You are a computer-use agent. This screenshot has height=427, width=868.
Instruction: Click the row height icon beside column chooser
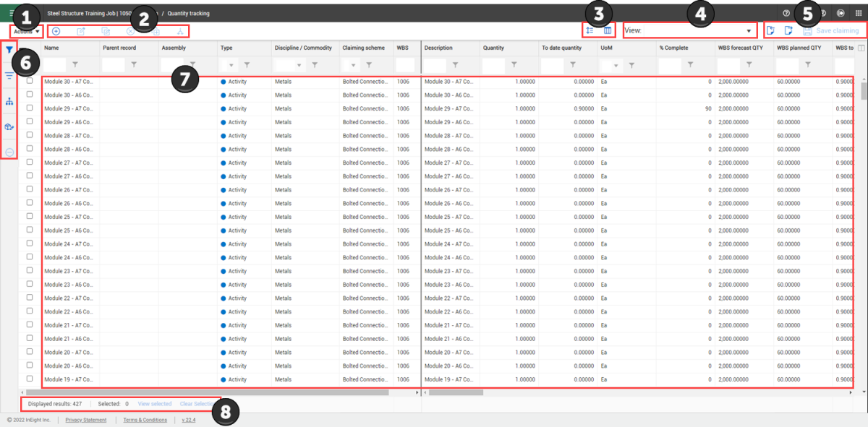pyautogui.click(x=590, y=30)
